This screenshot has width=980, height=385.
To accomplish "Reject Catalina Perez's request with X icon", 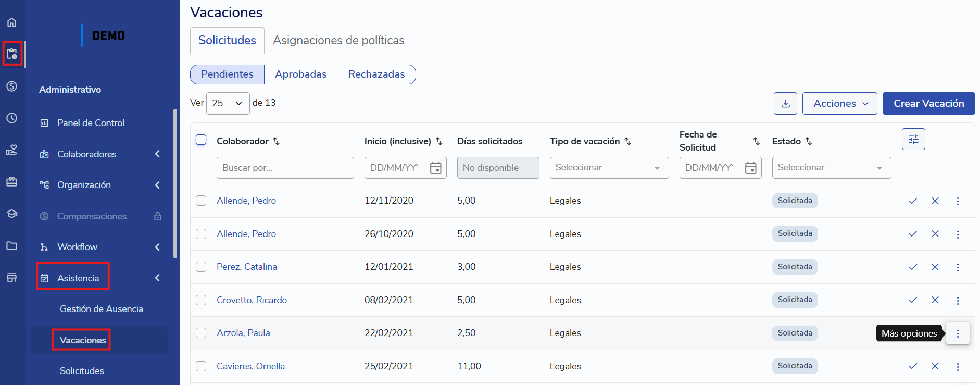I will [935, 267].
